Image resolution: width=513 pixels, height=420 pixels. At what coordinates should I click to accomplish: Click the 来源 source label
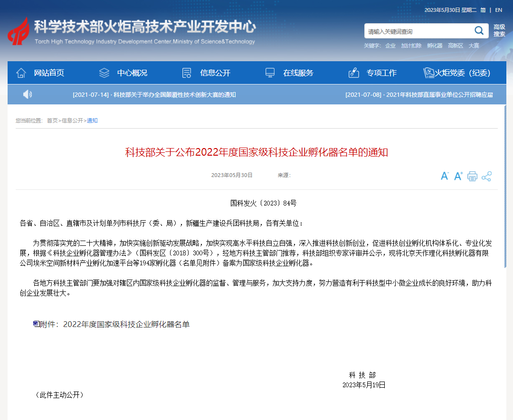[x=284, y=175]
